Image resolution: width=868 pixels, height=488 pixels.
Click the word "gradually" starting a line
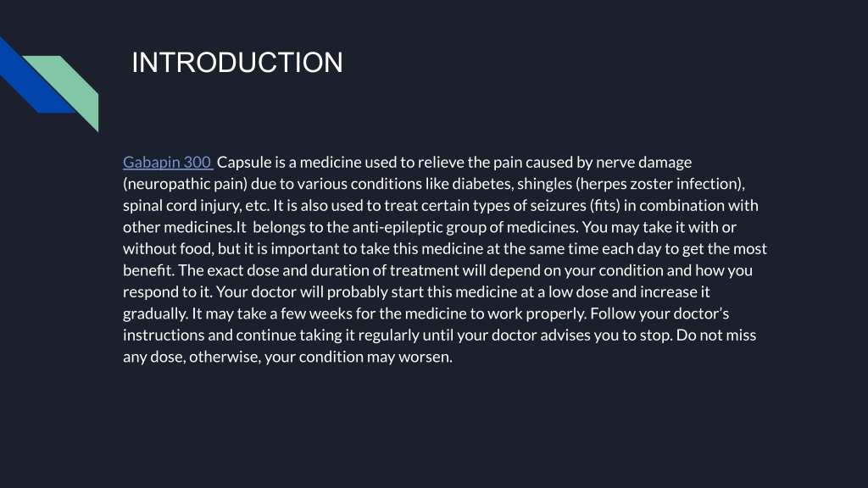point(154,313)
